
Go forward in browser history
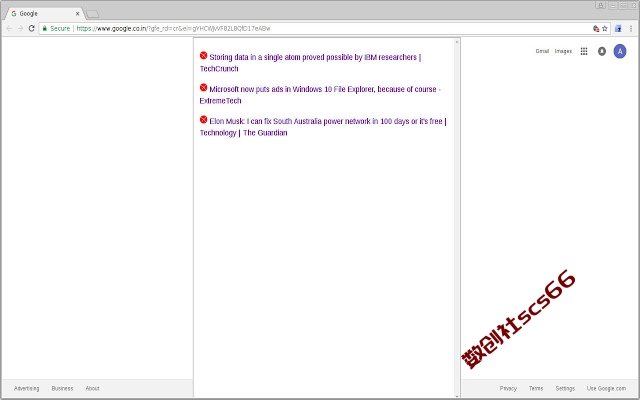pyautogui.click(x=20, y=28)
